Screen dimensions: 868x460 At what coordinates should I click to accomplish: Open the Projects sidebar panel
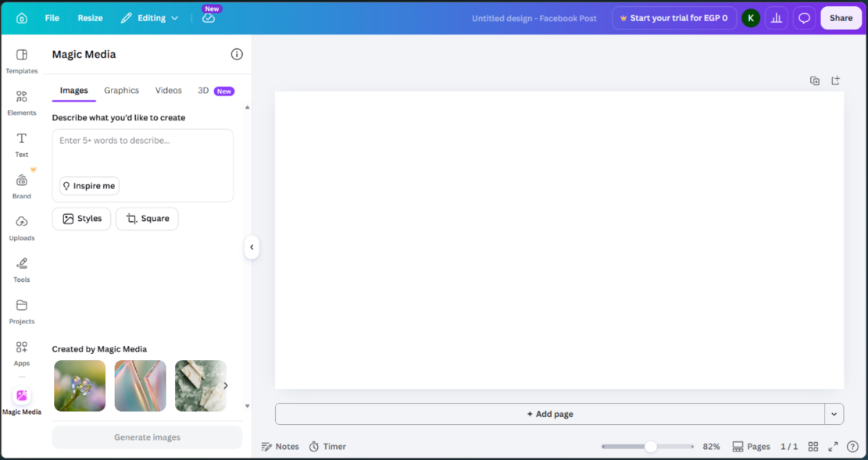22,312
